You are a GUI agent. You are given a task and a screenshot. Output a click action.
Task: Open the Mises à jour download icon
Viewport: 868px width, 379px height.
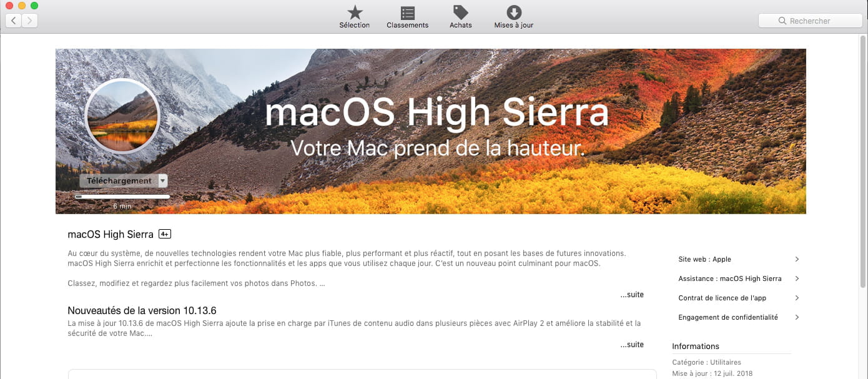514,12
